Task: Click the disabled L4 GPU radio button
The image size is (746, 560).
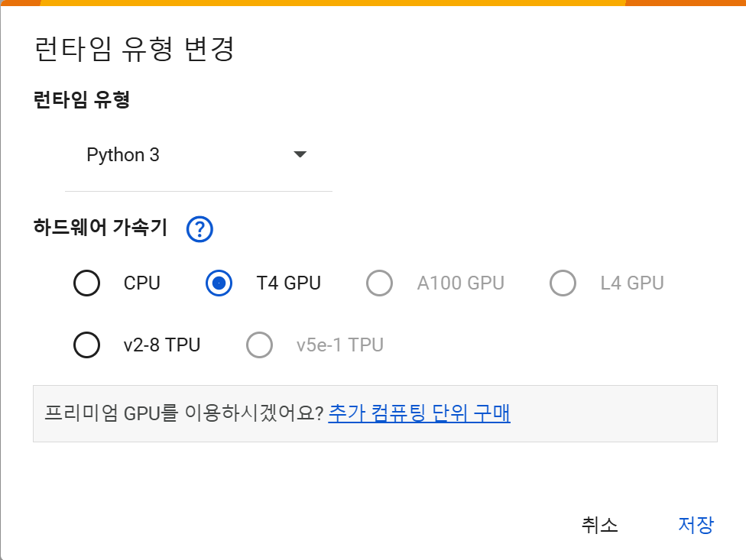Action: 563,283
